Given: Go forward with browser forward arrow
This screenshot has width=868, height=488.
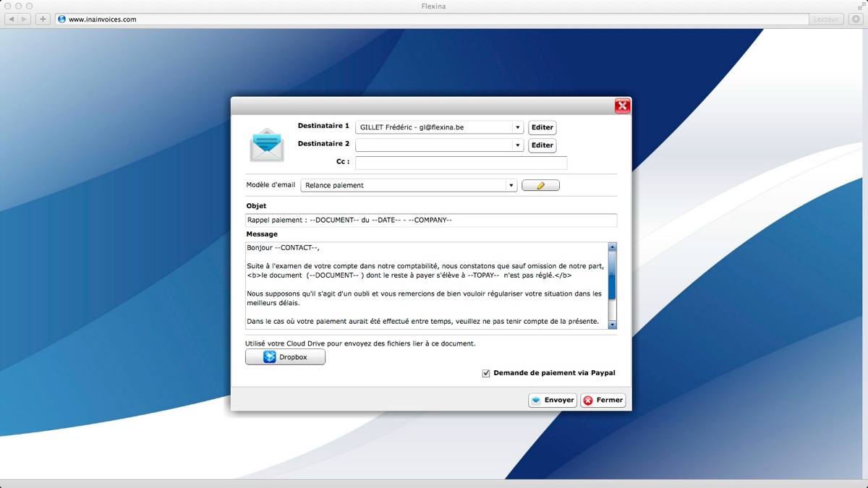Looking at the screenshot, I should [x=25, y=20].
